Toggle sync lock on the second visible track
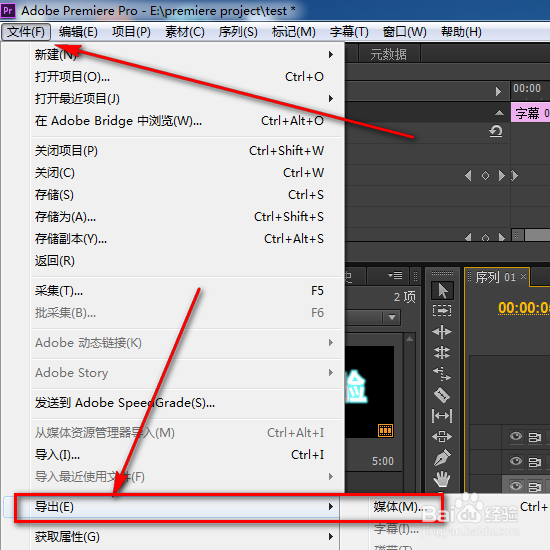This screenshot has width=550, height=550. pos(535,462)
